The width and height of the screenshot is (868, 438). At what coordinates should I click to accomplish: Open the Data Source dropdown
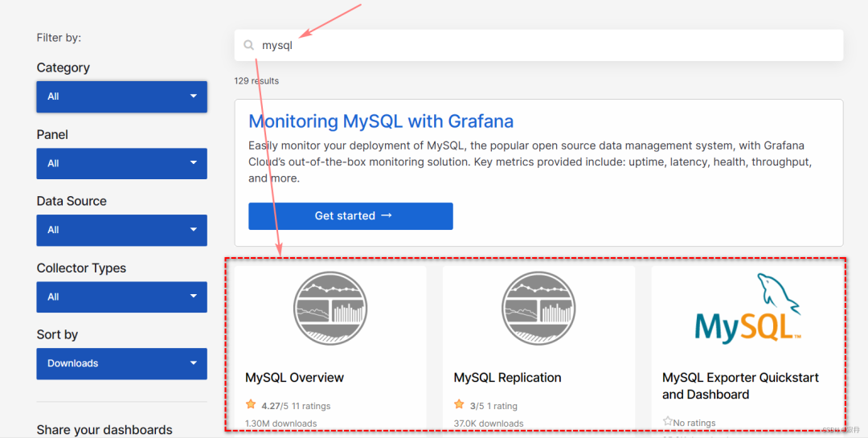pyautogui.click(x=122, y=230)
